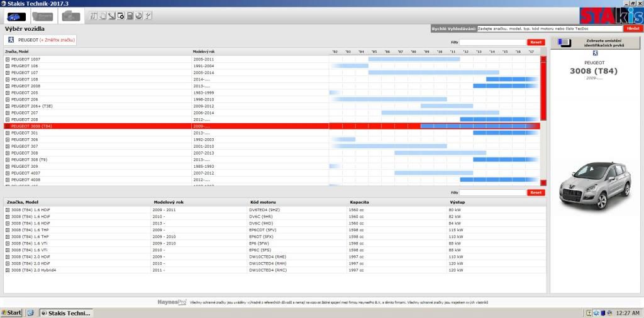The image size is (644, 318).
Task: Open the calculator icon in the toolbar
Action: click(130, 16)
